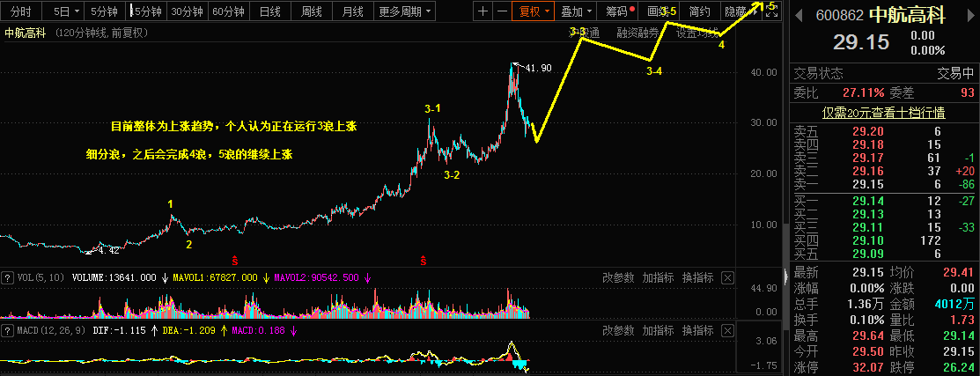Click the stock code 600862

839,16
